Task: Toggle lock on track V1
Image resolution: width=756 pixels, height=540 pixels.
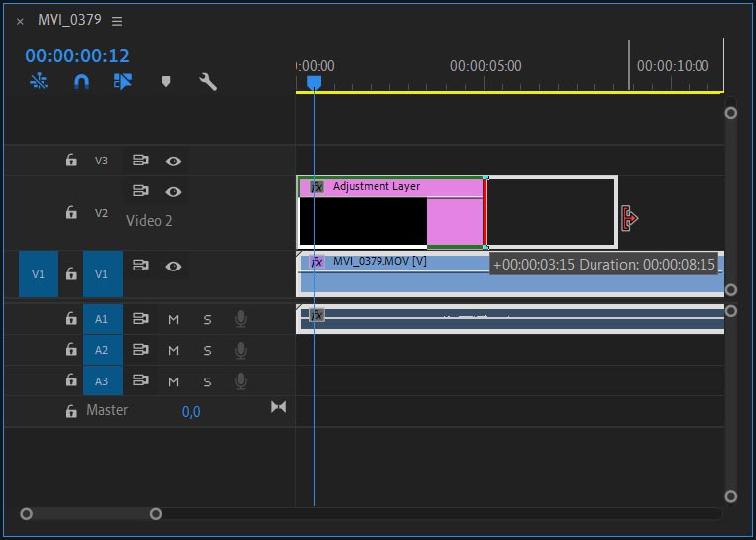Action: [71, 274]
